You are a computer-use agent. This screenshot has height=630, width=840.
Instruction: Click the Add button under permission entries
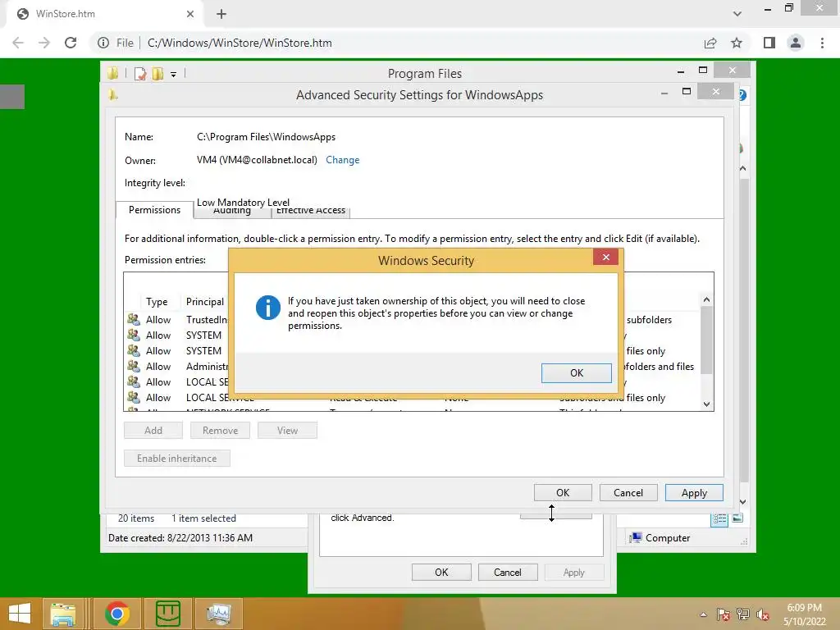point(153,430)
